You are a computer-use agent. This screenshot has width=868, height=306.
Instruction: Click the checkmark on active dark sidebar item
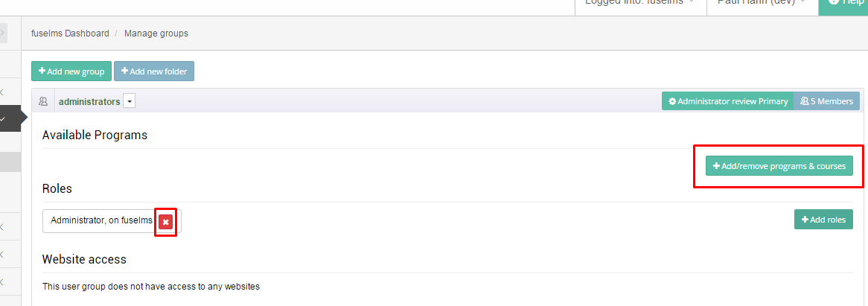tap(3, 119)
